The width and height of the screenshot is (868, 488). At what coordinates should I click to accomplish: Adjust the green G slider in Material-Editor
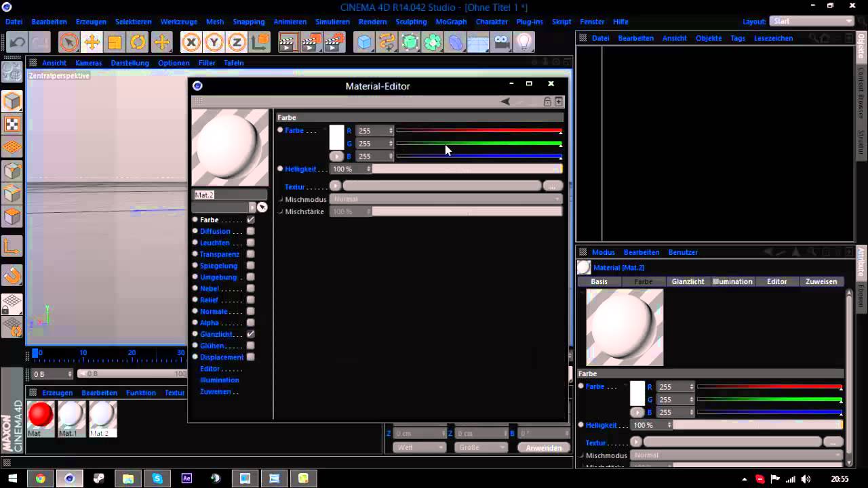point(479,143)
